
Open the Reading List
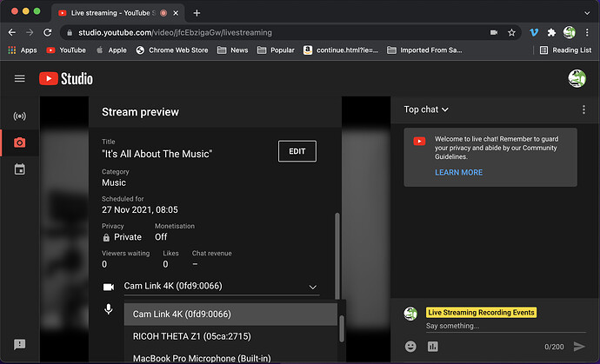565,50
